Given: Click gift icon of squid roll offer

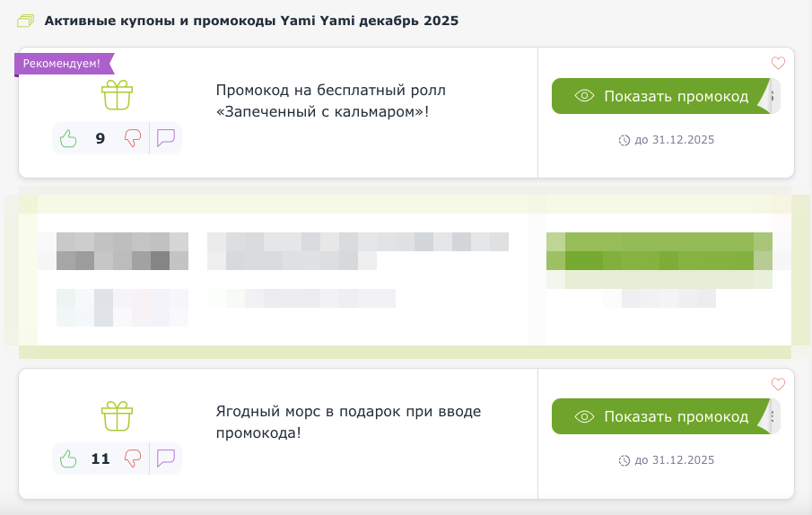Looking at the screenshot, I should (x=117, y=95).
